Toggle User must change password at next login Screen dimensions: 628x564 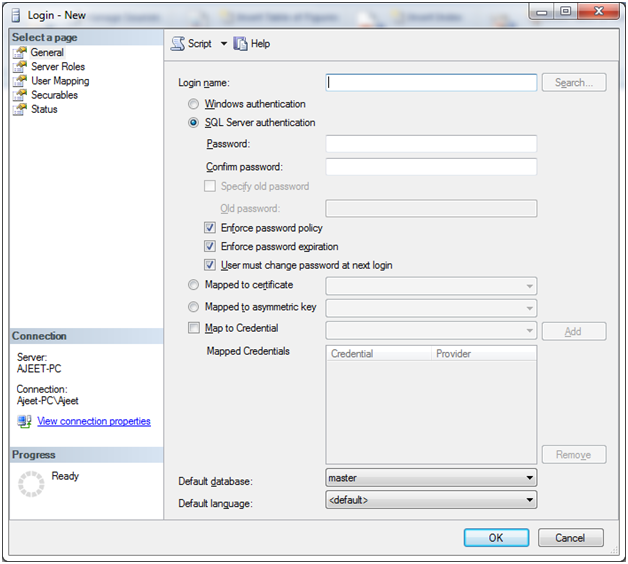click(x=210, y=265)
